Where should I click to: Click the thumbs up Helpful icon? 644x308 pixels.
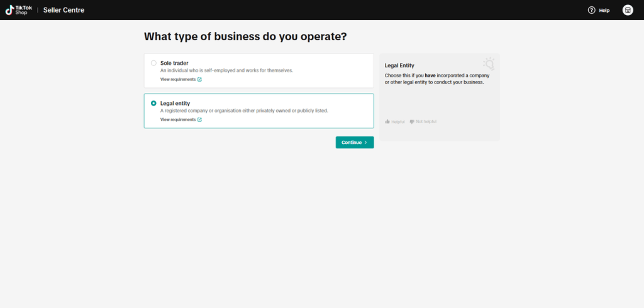click(387, 121)
